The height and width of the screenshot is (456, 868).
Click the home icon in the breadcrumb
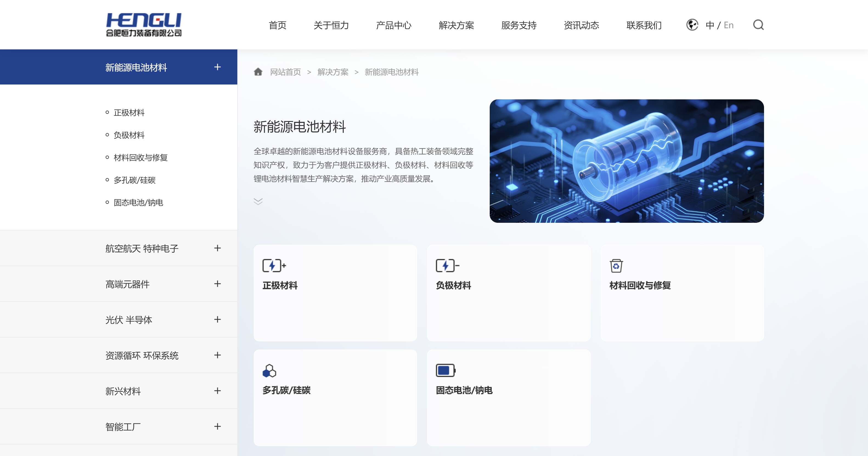[x=258, y=72]
